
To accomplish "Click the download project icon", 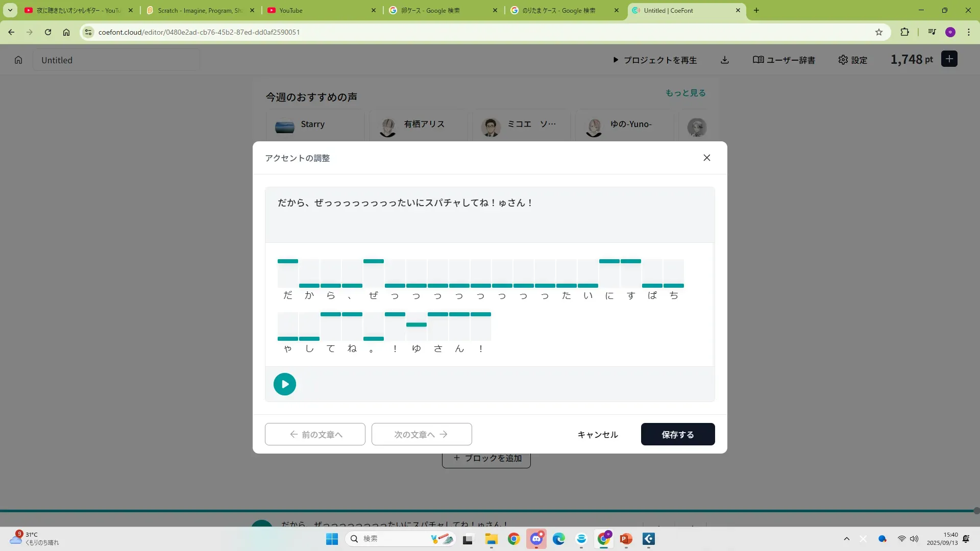I will click(x=724, y=60).
